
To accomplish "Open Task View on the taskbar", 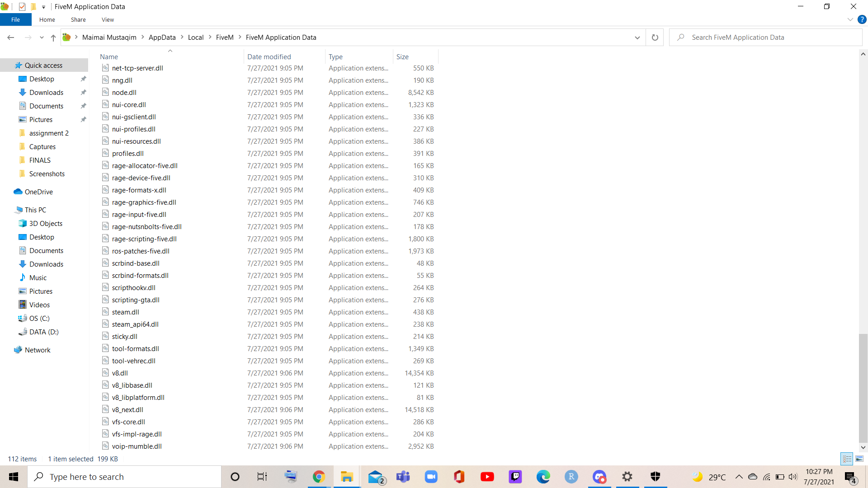I will pyautogui.click(x=262, y=477).
